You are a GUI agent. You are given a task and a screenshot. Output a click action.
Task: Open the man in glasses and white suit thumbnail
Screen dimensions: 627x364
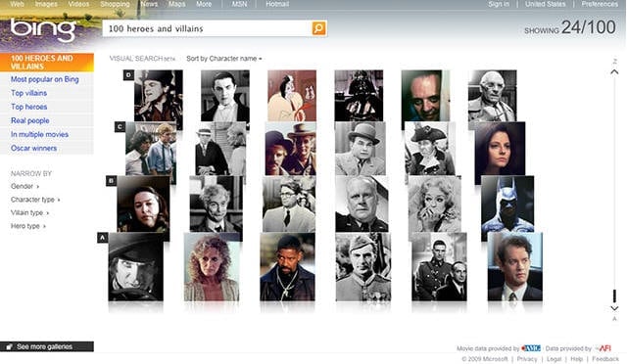(289, 205)
